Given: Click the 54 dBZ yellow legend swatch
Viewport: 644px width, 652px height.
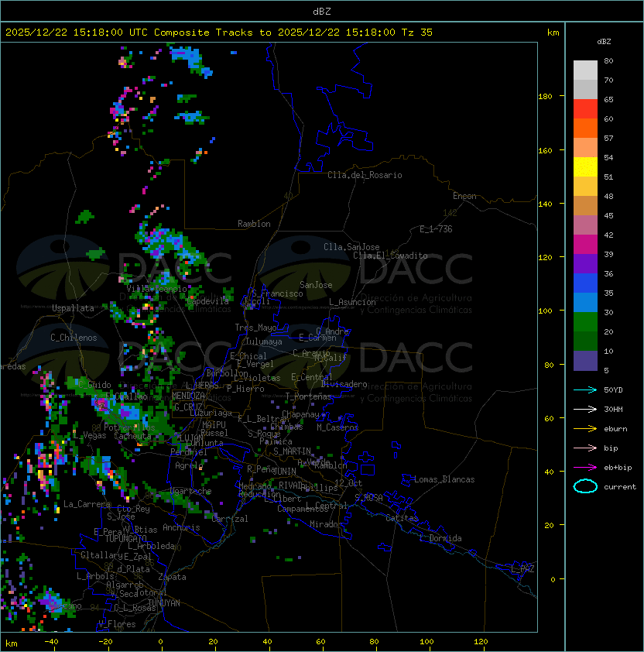Looking at the screenshot, I should pos(585,166).
